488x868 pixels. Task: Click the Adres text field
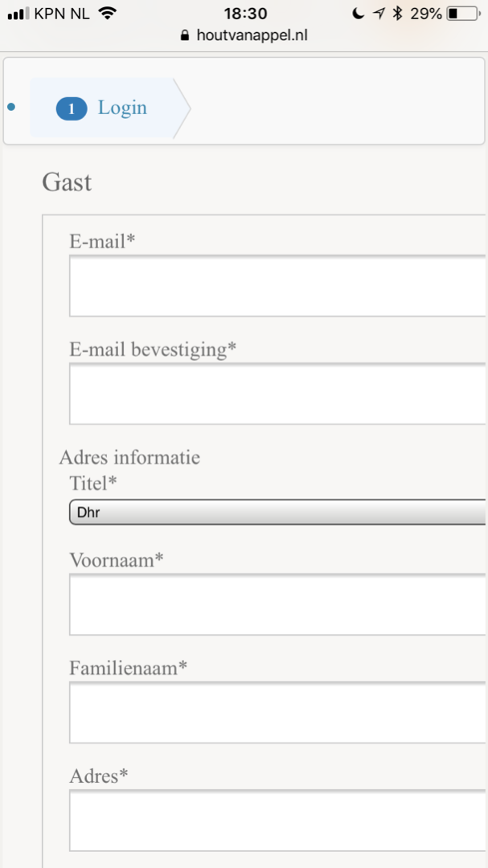[x=277, y=821]
